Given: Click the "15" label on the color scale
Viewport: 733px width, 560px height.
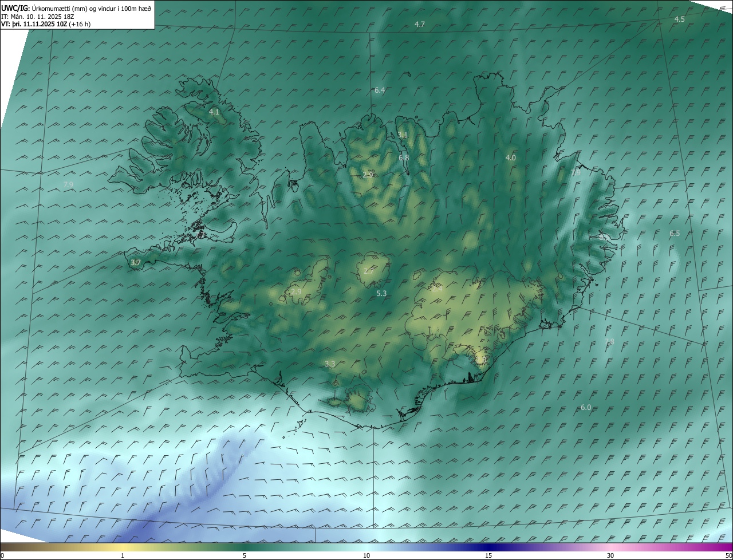Looking at the screenshot, I should pyautogui.click(x=488, y=555).
